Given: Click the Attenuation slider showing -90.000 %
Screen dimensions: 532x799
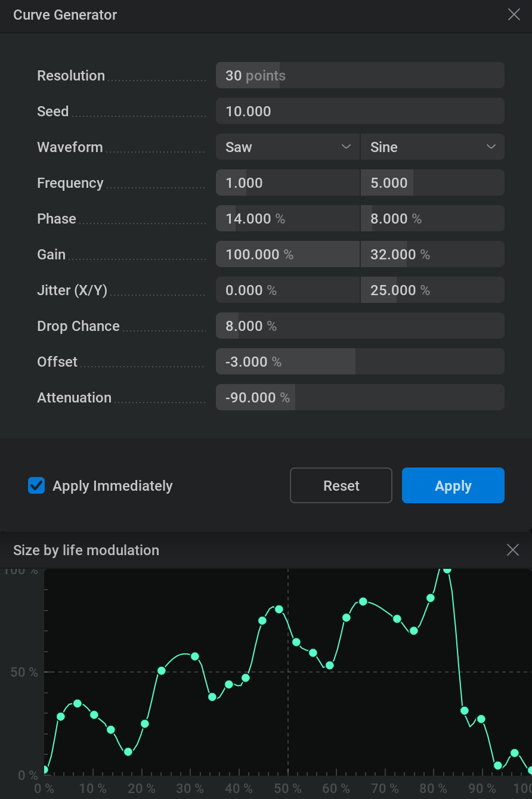Looking at the screenshot, I should coord(360,398).
